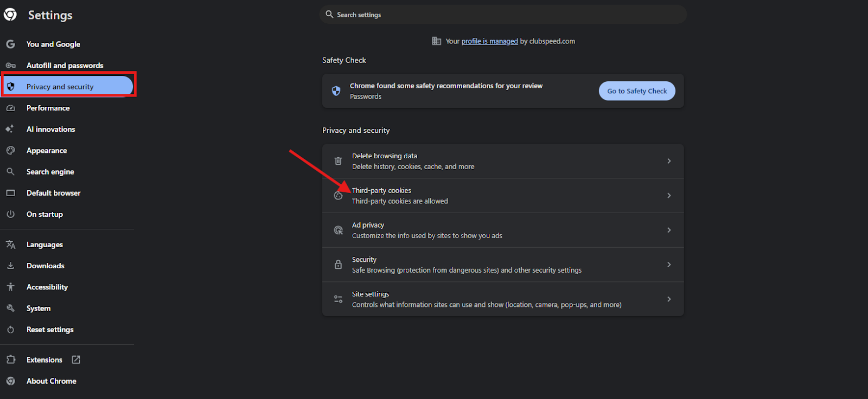Click the speedometer icon for Performance

(x=10, y=108)
